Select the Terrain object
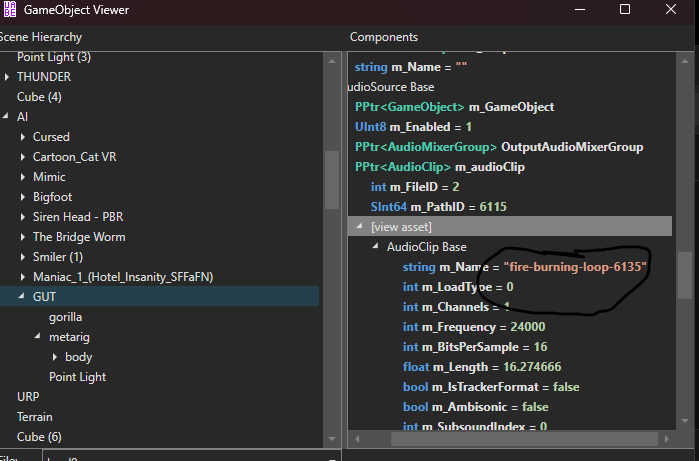The width and height of the screenshot is (699, 461). pos(34,417)
